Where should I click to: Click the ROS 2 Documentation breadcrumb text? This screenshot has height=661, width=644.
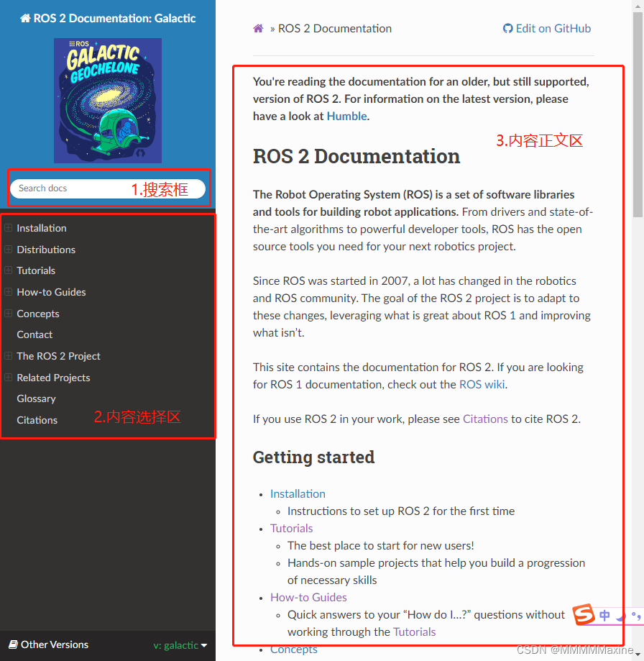click(x=335, y=29)
